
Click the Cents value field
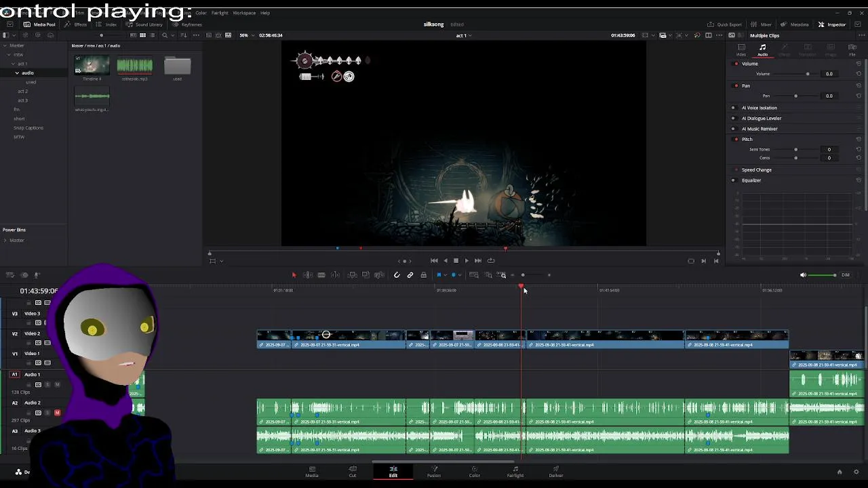[x=829, y=158]
